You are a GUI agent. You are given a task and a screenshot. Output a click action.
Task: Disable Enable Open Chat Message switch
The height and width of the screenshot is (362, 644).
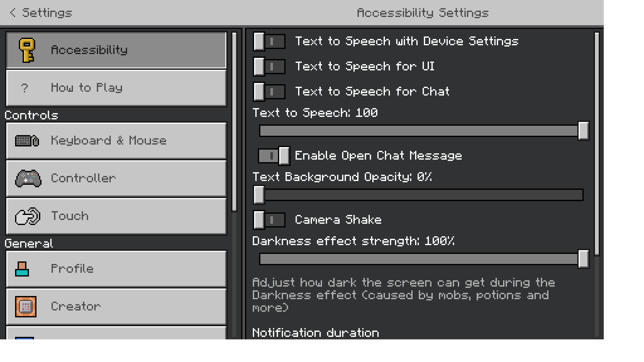tap(274, 156)
